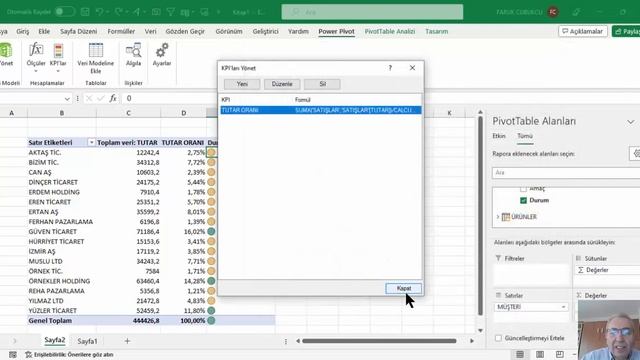Close the KPI'ları Yönet dialog with X
640x360 pixels.
(x=412, y=68)
